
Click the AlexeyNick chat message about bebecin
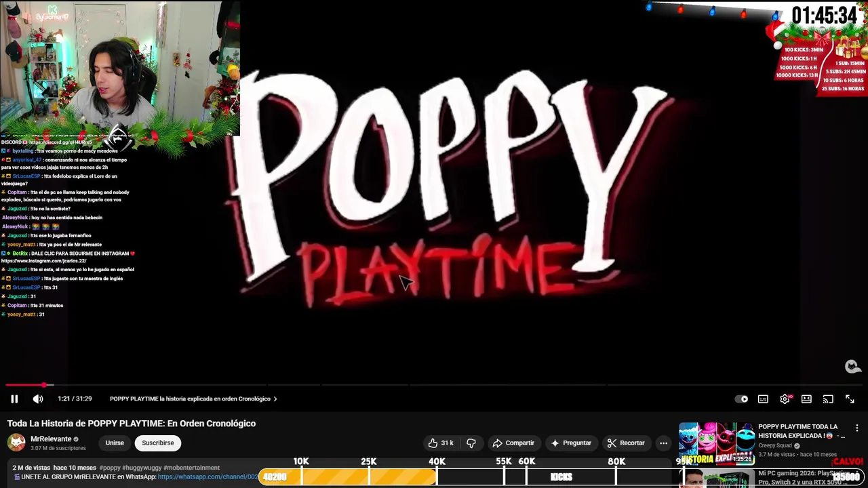coord(52,218)
